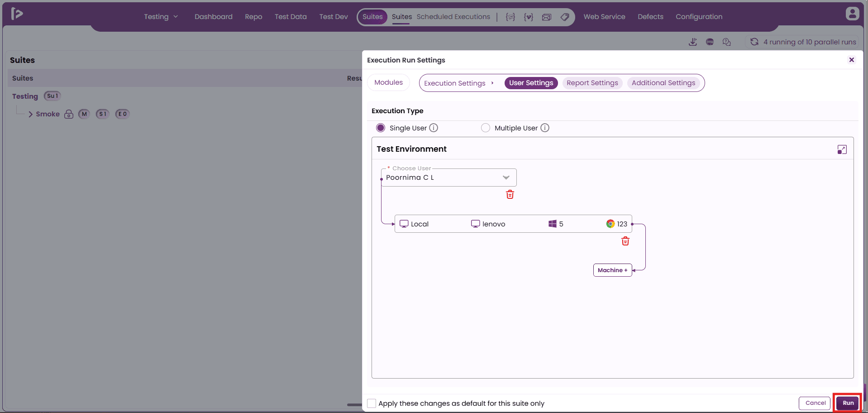
Task: Click the download client icon
Action: pos(693,42)
